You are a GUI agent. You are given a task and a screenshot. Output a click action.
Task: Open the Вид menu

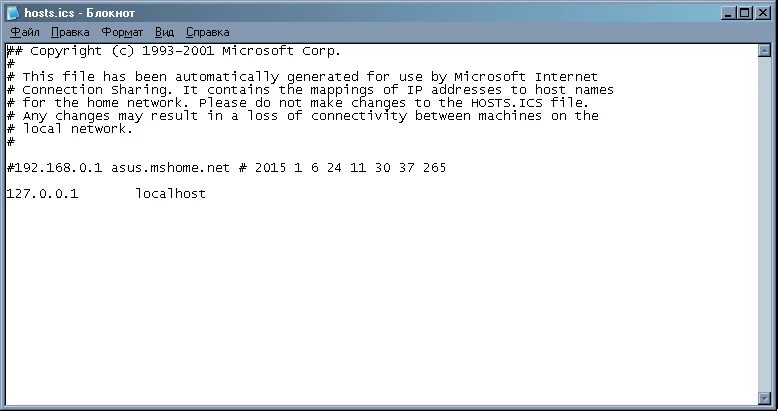point(164,32)
